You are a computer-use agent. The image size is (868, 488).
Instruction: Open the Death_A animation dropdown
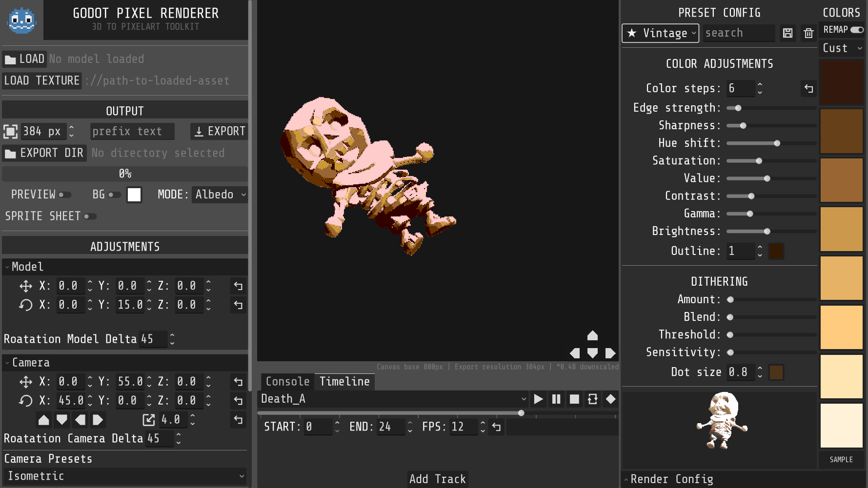(394, 399)
